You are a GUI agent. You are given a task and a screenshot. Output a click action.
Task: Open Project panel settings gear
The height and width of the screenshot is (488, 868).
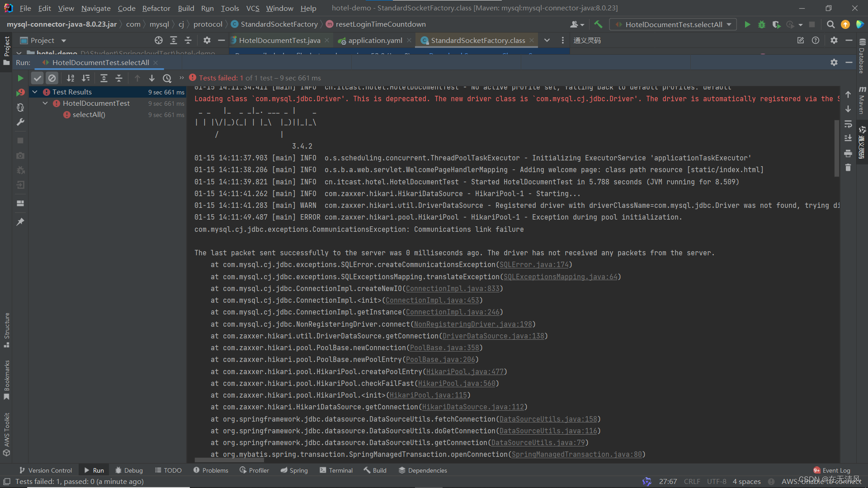click(207, 40)
